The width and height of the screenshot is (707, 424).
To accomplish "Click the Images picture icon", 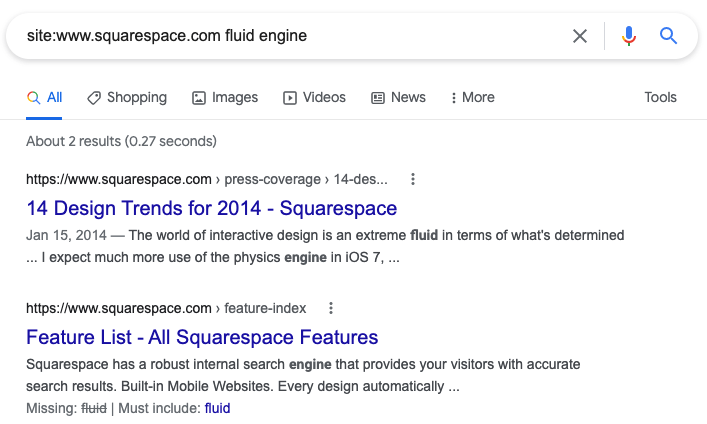I will click(x=199, y=98).
